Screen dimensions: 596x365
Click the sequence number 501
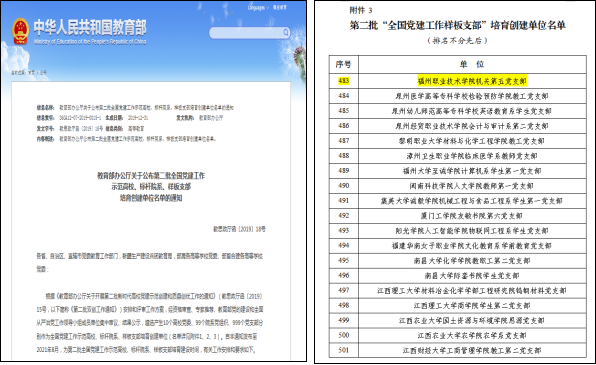point(344,350)
